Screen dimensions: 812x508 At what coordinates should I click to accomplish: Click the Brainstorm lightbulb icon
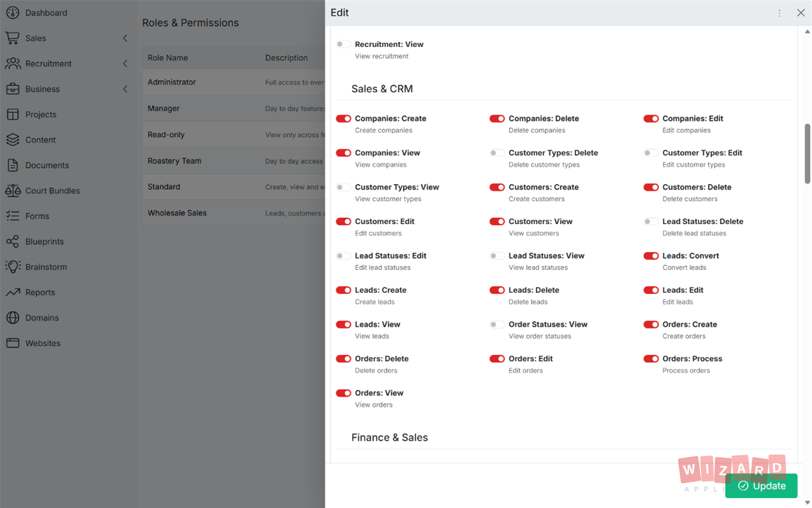[x=13, y=267]
